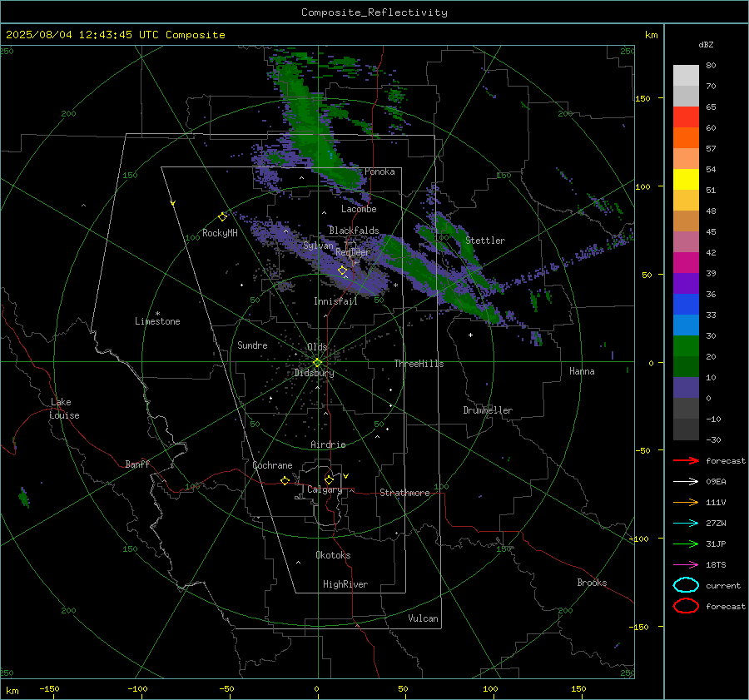749x700 pixels.
Task: Click the RockyMH label
Action: pos(220,233)
